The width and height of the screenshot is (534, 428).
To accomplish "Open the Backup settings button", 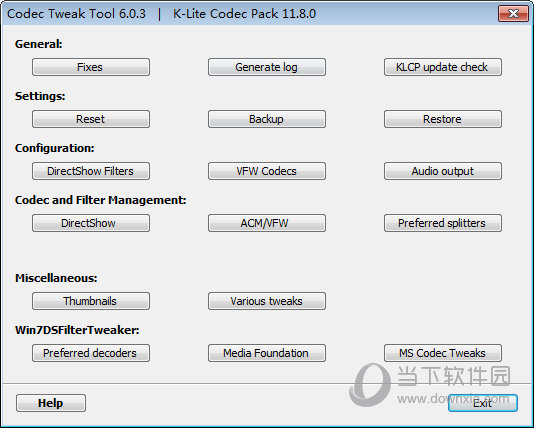I will 267,119.
